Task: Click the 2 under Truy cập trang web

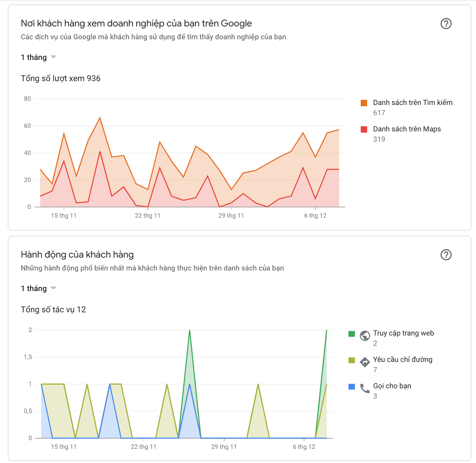Action: 375,343
